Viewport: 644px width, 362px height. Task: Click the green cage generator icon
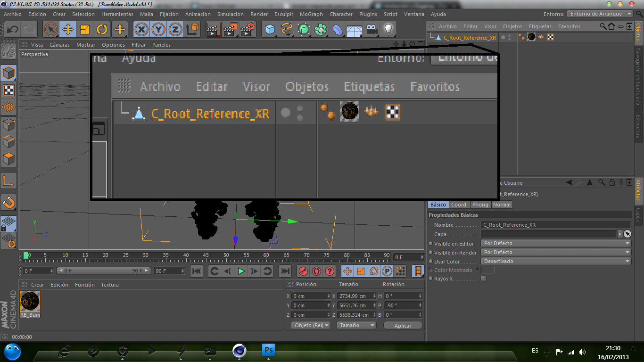[x=304, y=30]
